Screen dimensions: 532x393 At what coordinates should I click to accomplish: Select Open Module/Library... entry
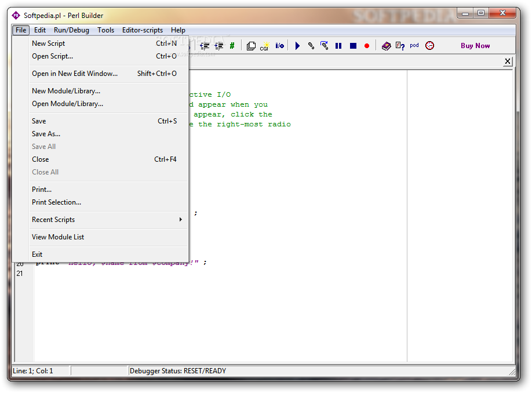coord(108,104)
